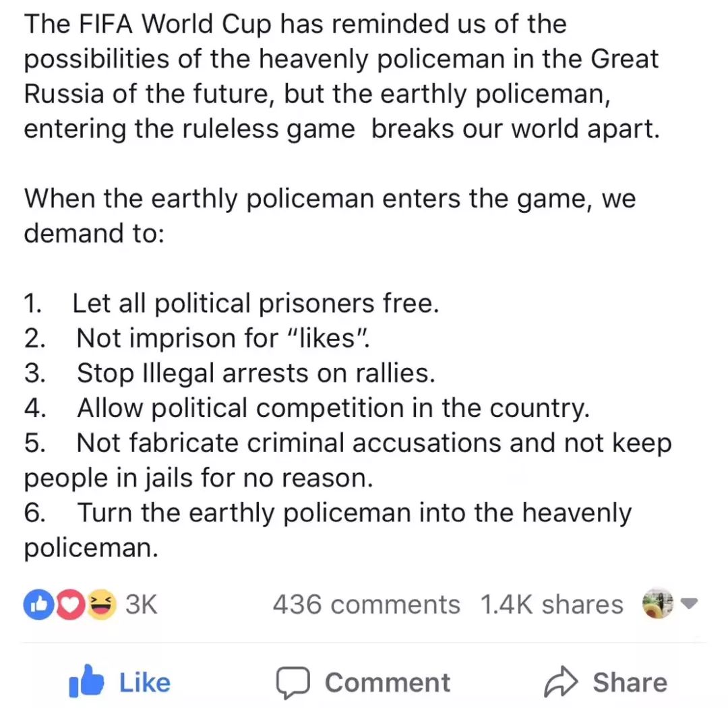Click the 'we demand to:' paragraph
This screenshot has width=728, height=708.
pyautogui.click(x=330, y=216)
